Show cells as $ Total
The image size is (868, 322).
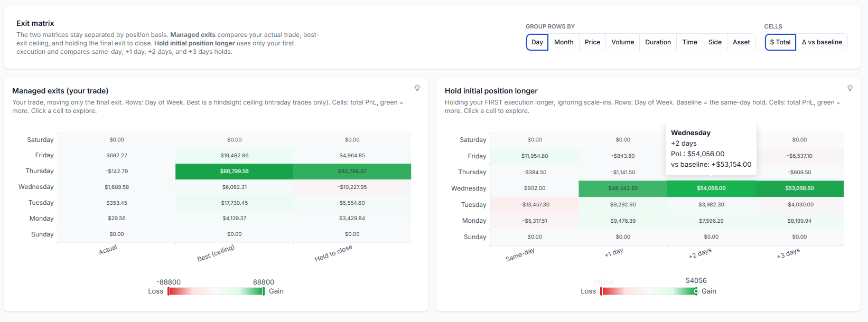click(x=780, y=42)
